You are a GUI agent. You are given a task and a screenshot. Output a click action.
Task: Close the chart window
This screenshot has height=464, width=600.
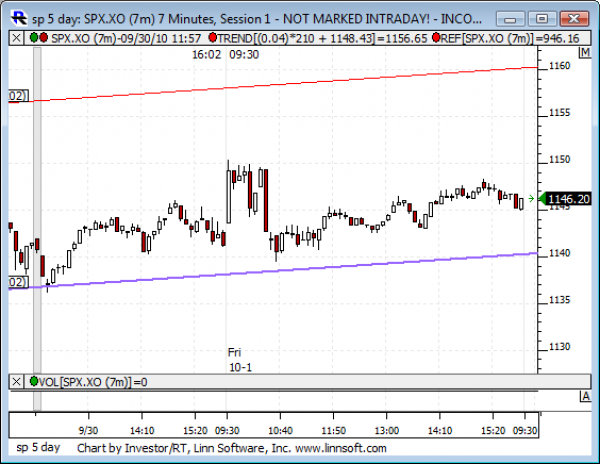tap(574, 18)
